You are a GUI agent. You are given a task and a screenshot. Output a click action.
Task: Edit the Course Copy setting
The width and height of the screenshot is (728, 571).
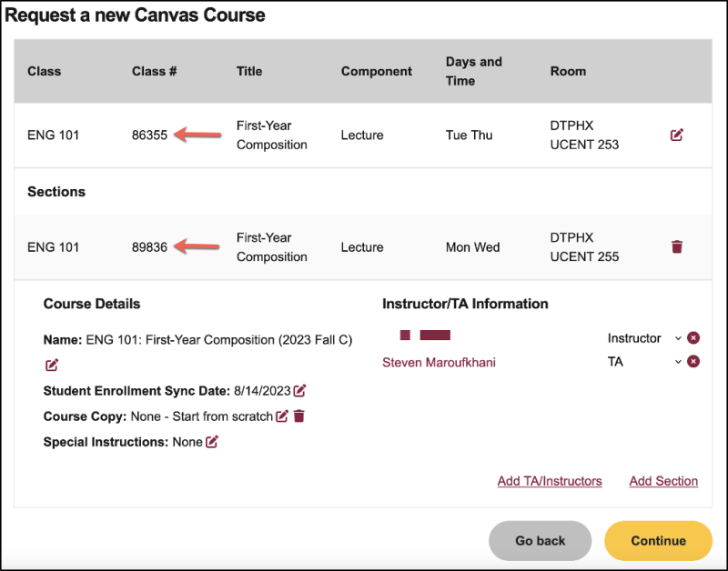[x=282, y=416]
